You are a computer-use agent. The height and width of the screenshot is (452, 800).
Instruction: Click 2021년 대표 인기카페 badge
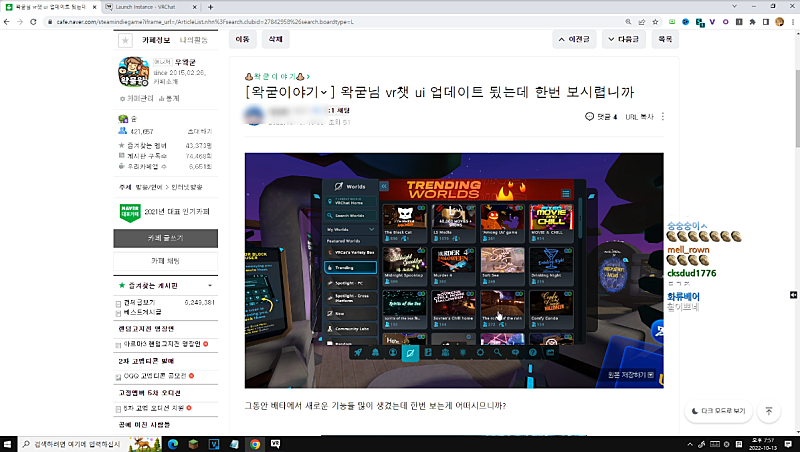[x=165, y=212]
